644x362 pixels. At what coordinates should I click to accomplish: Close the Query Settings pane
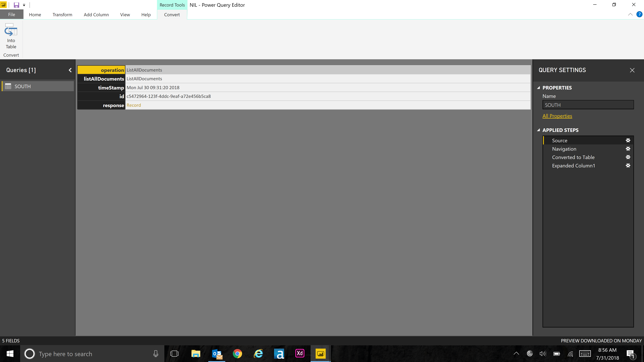632,70
